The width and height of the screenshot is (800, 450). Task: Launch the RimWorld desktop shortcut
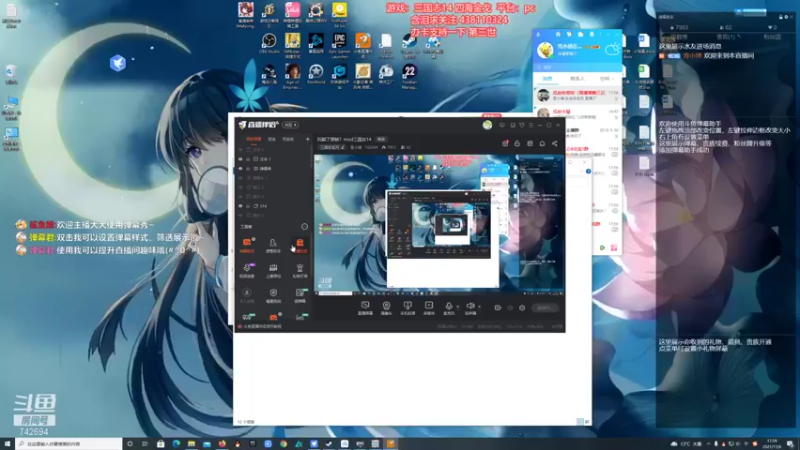click(316, 74)
